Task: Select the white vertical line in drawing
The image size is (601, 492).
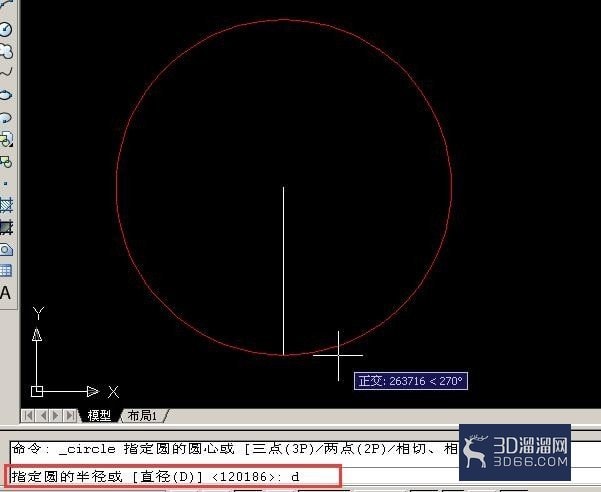Action: pyautogui.click(x=283, y=271)
